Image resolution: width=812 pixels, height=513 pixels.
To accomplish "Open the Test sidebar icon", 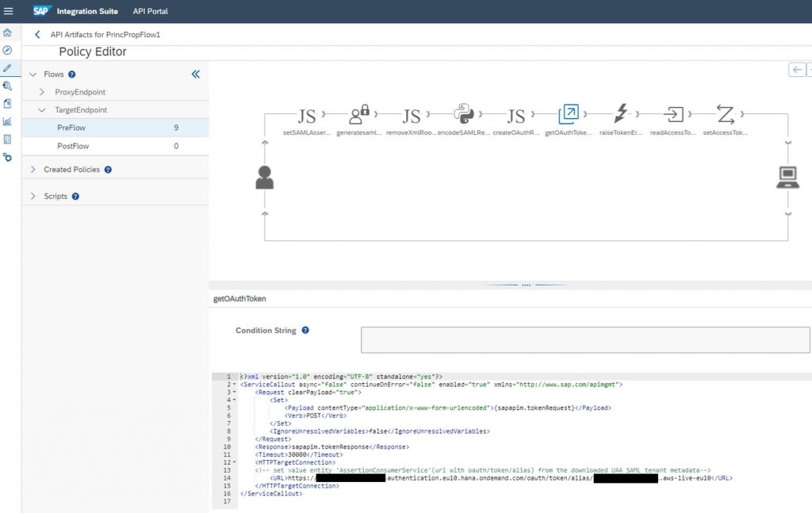I will click(7, 86).
